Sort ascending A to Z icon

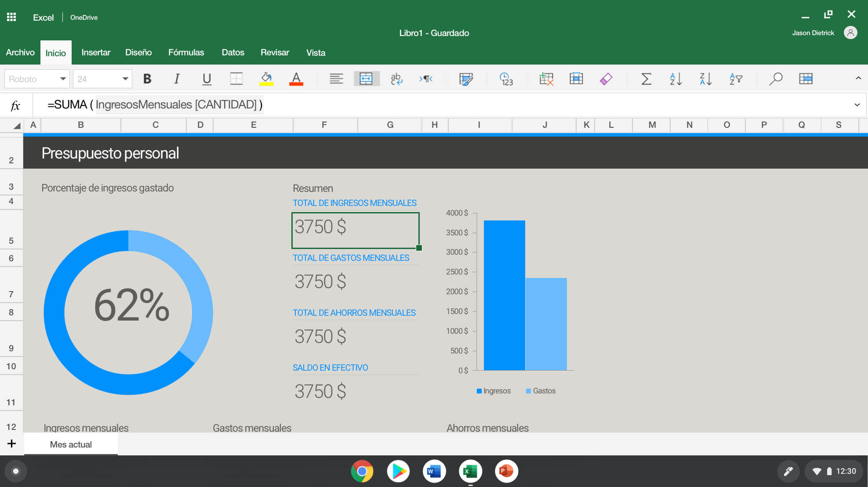(676, 79)
